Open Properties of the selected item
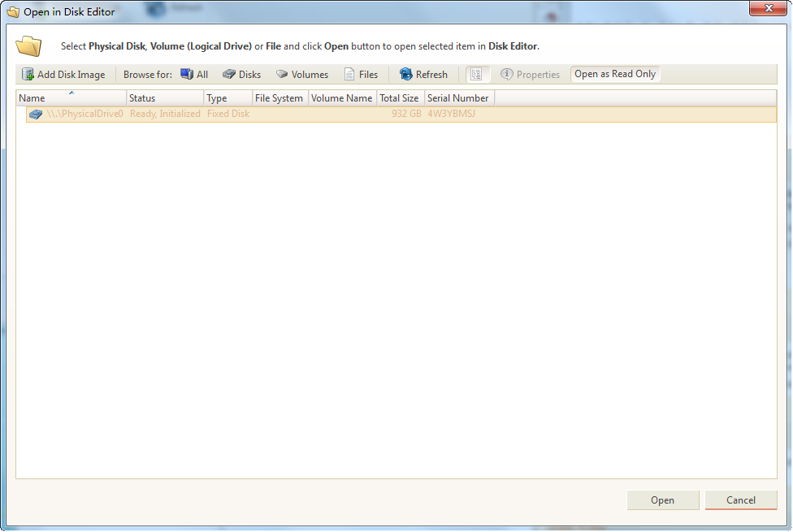 coord(530,74)
